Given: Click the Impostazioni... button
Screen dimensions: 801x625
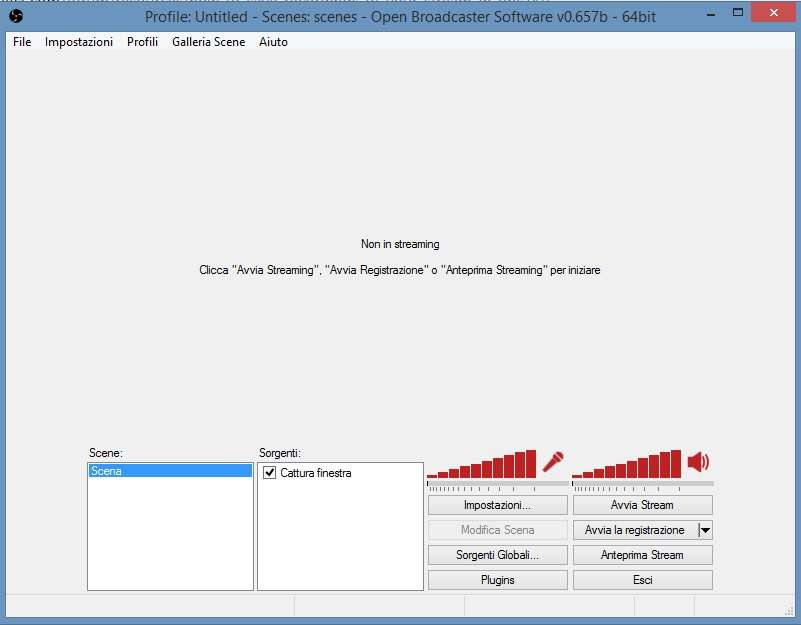Looking at the screenshot, I should [x=497, y=506].
